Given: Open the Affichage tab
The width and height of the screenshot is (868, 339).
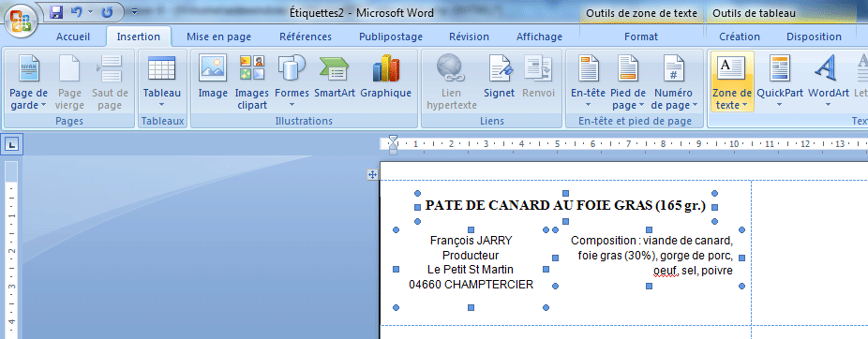Looking at the screenshot, I should tap(539, 37).
